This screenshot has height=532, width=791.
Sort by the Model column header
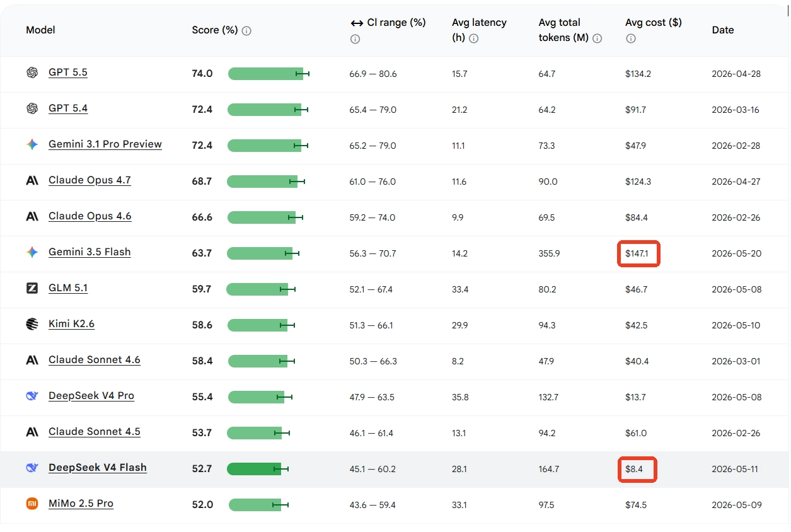coord(40,30)
